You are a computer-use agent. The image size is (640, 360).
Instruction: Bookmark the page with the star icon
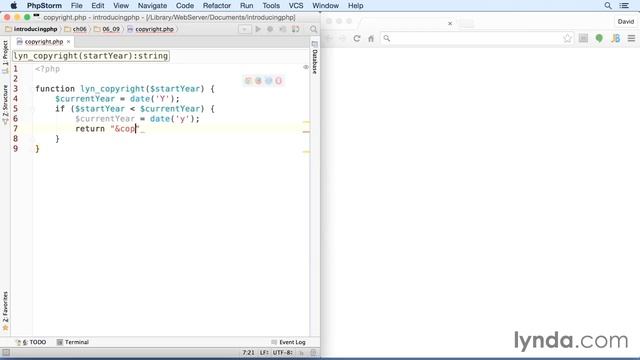coord(567,38)
